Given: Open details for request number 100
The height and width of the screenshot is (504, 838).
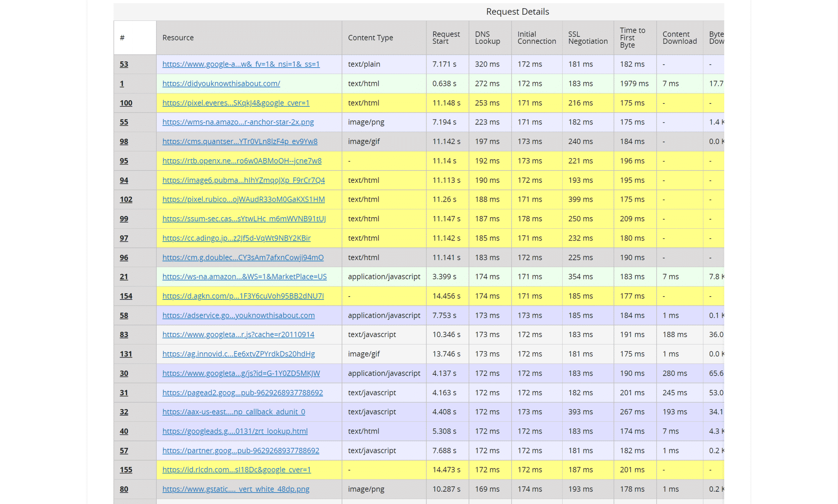Looking at the screenshot, I should pyautogui.click(x=126, y=103).
